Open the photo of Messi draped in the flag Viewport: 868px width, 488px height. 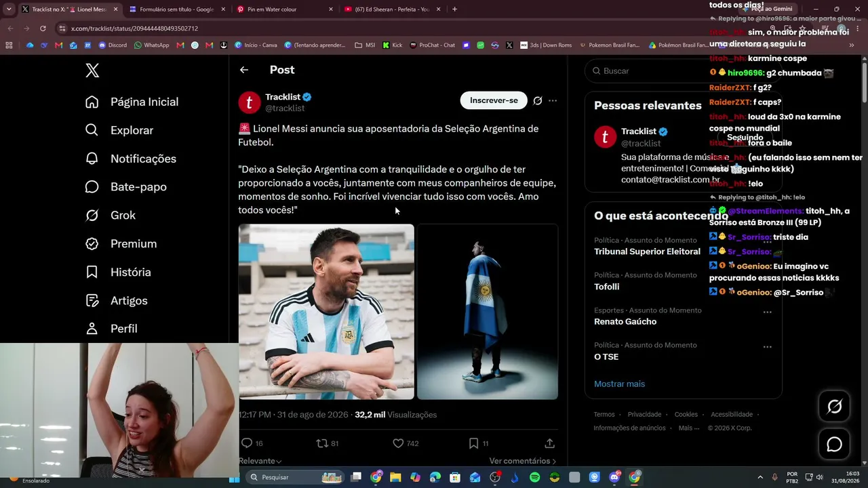(x=488, y=312)
